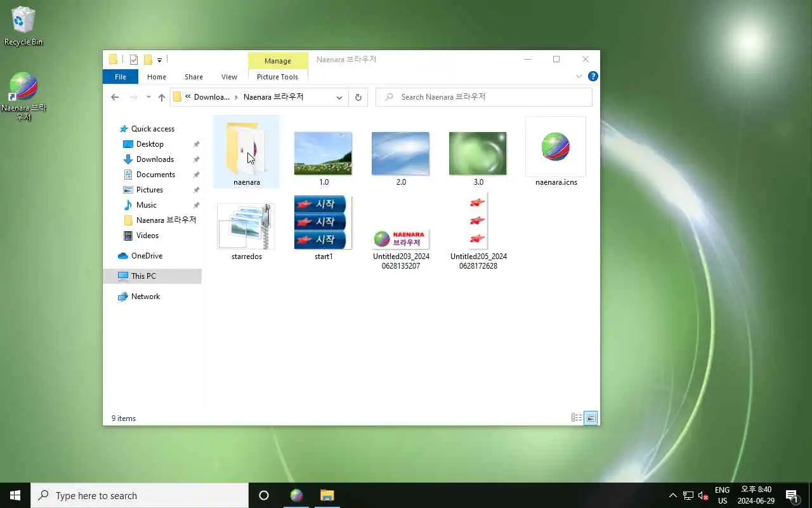Viewport: 812px width, 508px height.
Task: Select the naenara.icns file icon
Action: (x=556, y=147)
